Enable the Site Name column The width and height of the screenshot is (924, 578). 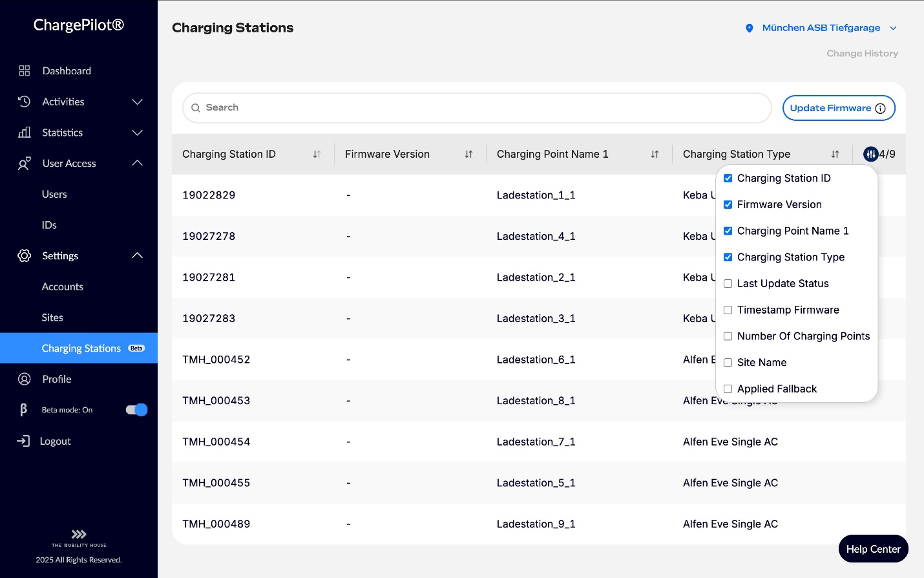tap(728, 363)
